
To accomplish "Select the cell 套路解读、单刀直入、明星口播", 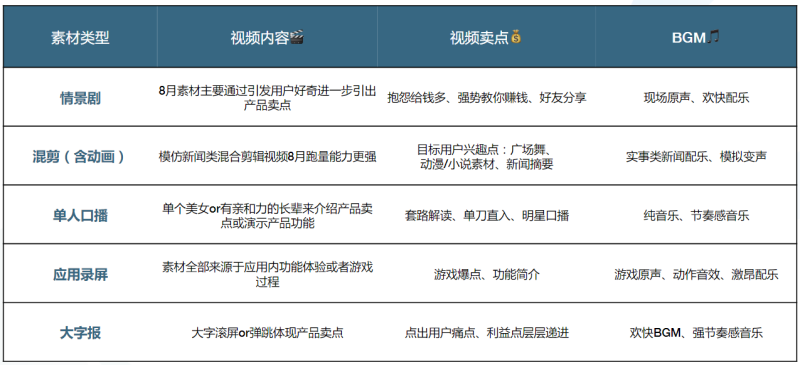I will click(487, 215).
